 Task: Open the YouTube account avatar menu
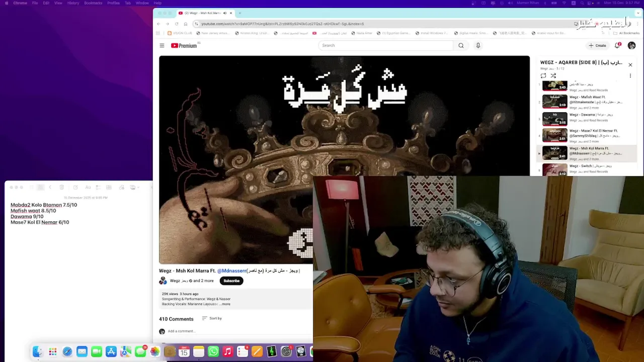click(x=631, y=45)
